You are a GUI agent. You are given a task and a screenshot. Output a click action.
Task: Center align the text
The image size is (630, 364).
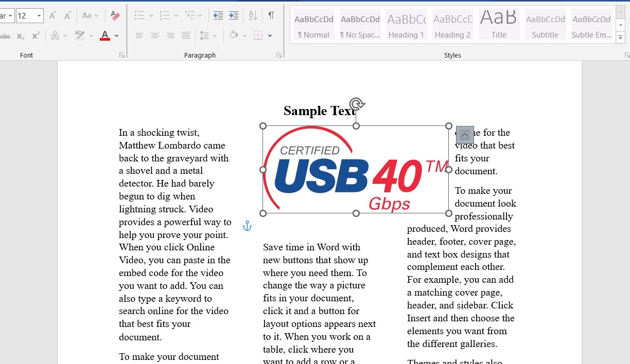pos(154,35)
